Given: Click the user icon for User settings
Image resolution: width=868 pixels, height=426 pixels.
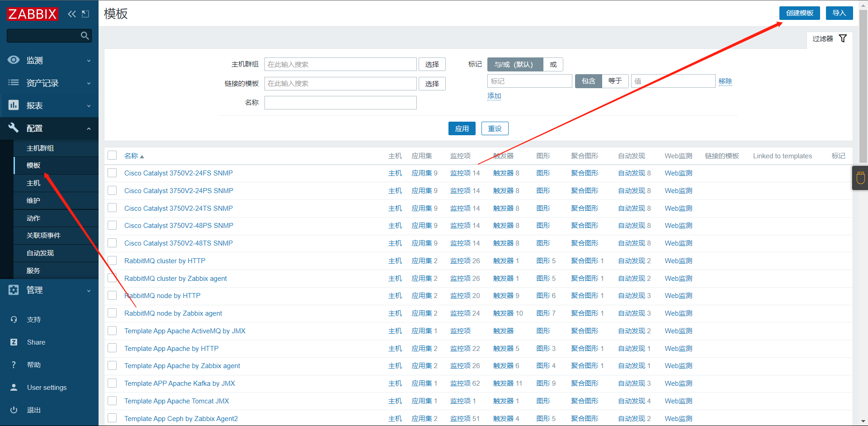Looking at the screenshot, I should pyautogui.click(x=14, y=388).
